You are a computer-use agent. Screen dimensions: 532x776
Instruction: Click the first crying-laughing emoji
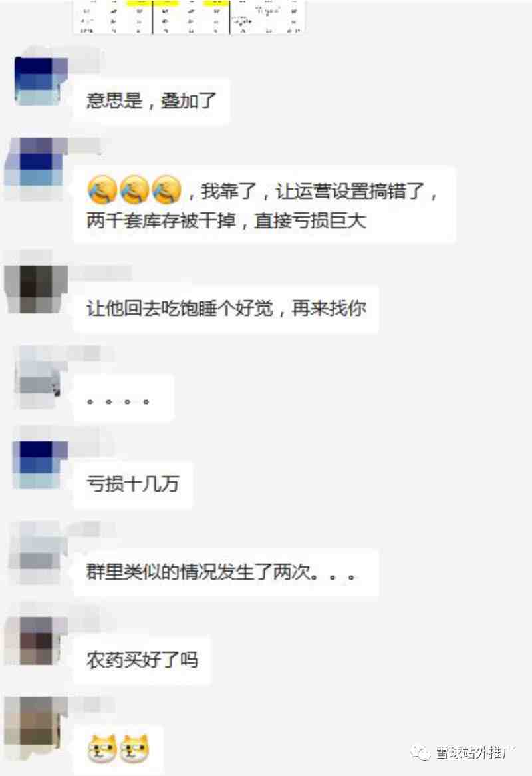[x=102, y=190]
